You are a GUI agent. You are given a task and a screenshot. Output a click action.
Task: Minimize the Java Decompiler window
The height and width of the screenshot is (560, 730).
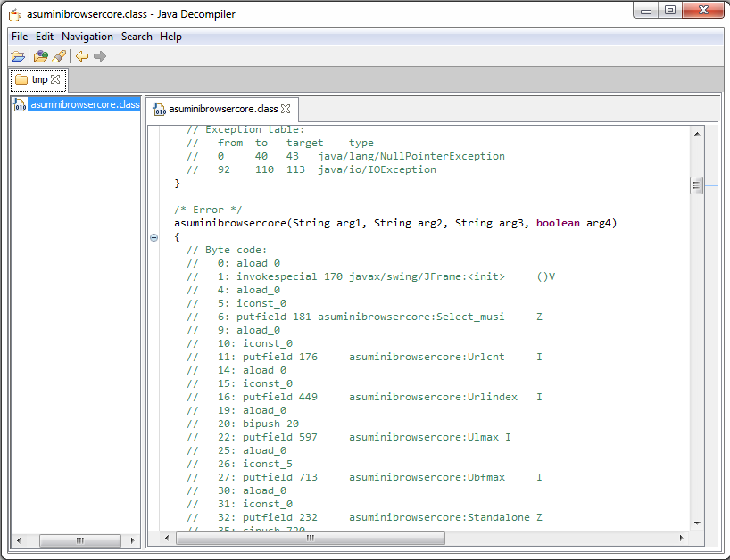[x=646, y=10]
